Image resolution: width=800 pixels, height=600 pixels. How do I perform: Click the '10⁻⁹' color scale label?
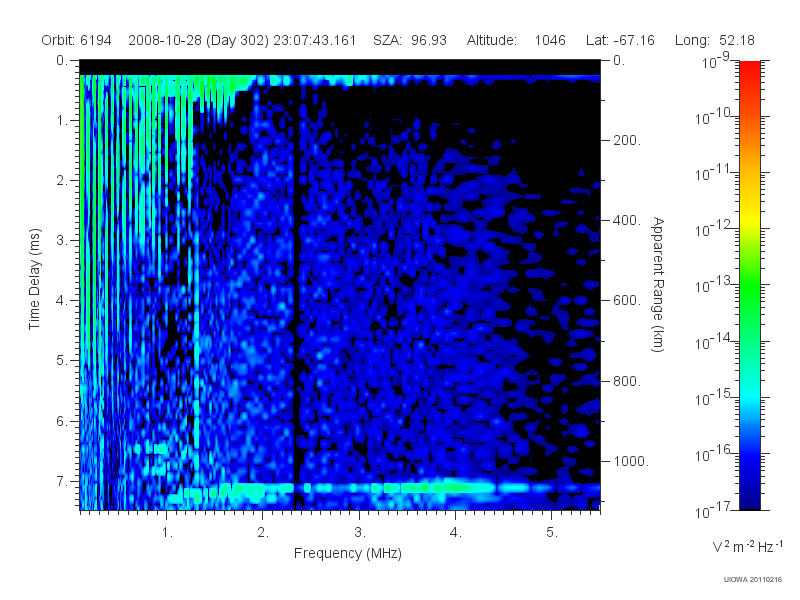pyautogui.click(x=715, y=61)
